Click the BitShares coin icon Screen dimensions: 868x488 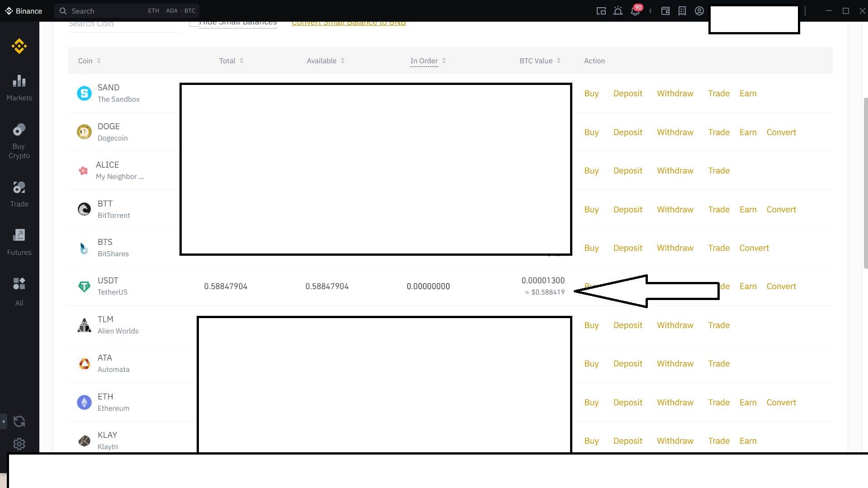(x=84, y=248)
